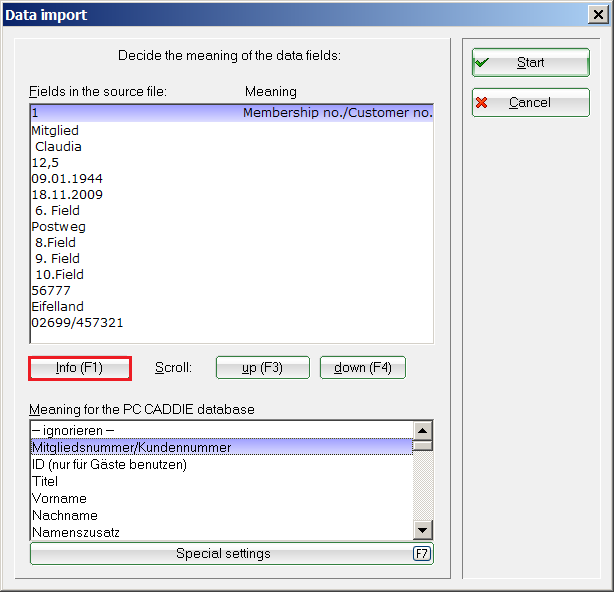Open Info (F1) help button
Screen dimensions: 614x592
tap(80, 368)
